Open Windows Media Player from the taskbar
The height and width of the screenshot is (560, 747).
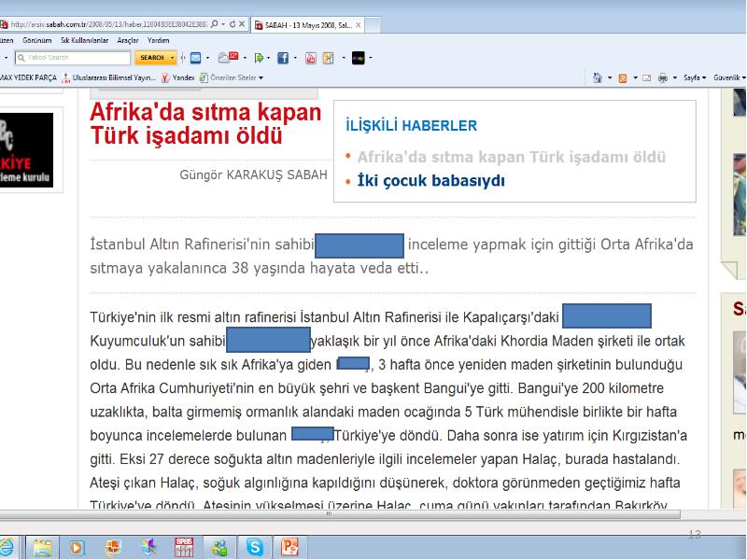point(77,548)
